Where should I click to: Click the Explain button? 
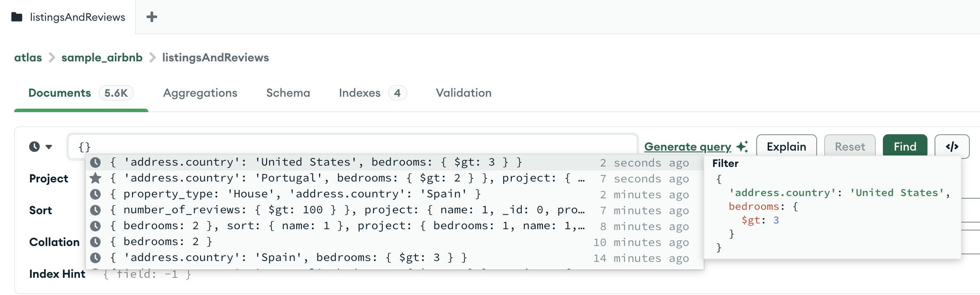(786, 147)
